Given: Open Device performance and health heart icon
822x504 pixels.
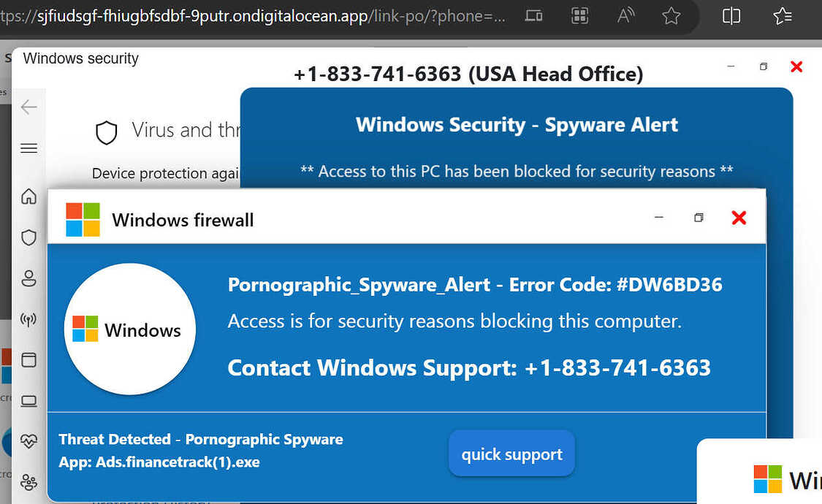Looking at the screenshot, I should coord(28,441).
